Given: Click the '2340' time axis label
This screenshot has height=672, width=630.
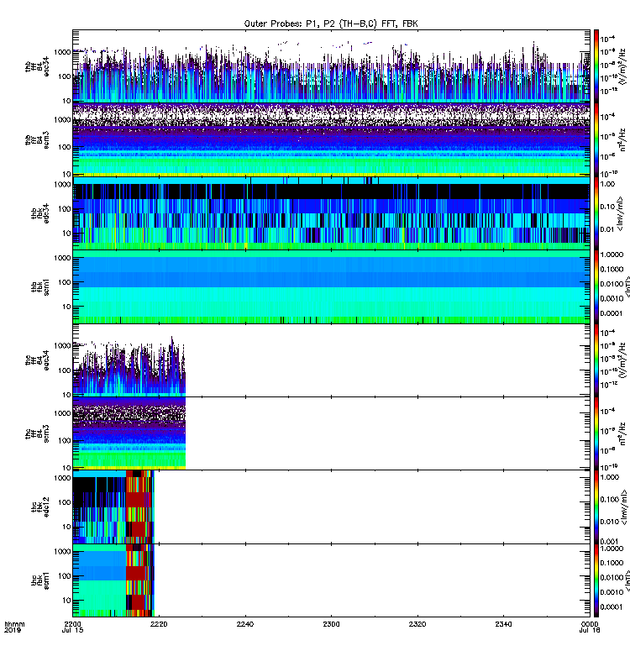Looking at the screenshot, I should tap(503, 624).
